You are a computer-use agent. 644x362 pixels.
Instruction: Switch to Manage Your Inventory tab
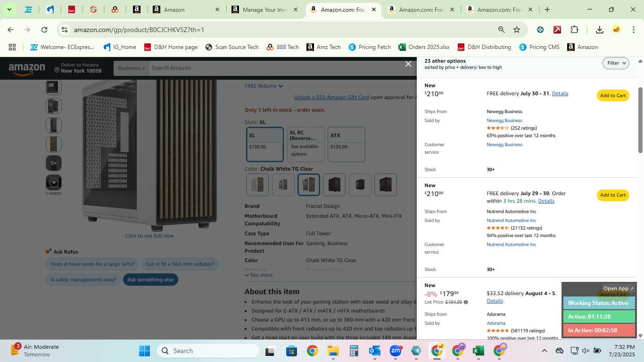pos(265,9)
